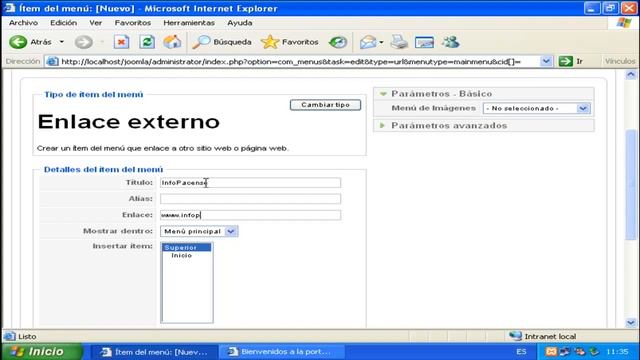Click the Ir go button
The height and width of the screenshot is (360, 640).
click(x=571, y=62)
